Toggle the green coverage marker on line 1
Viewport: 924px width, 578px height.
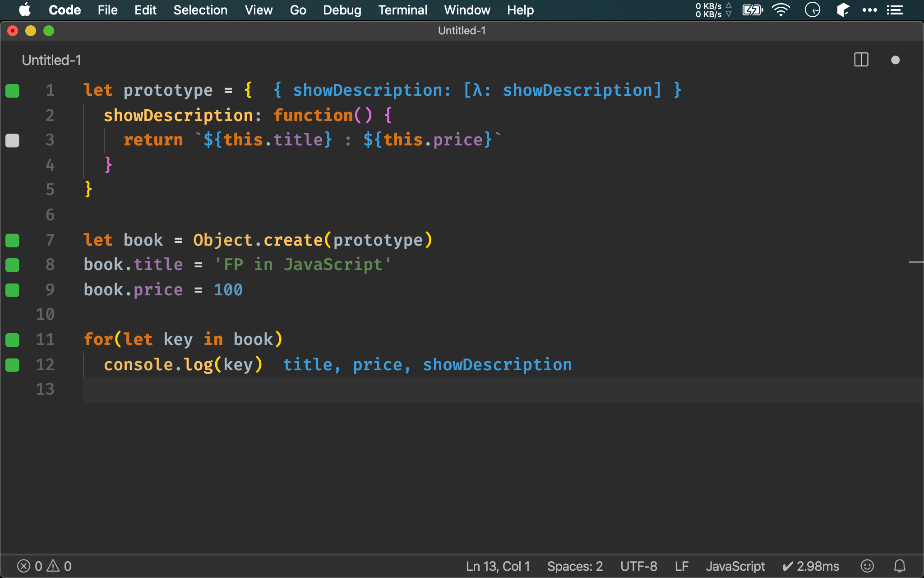click(x=13, y=91)
